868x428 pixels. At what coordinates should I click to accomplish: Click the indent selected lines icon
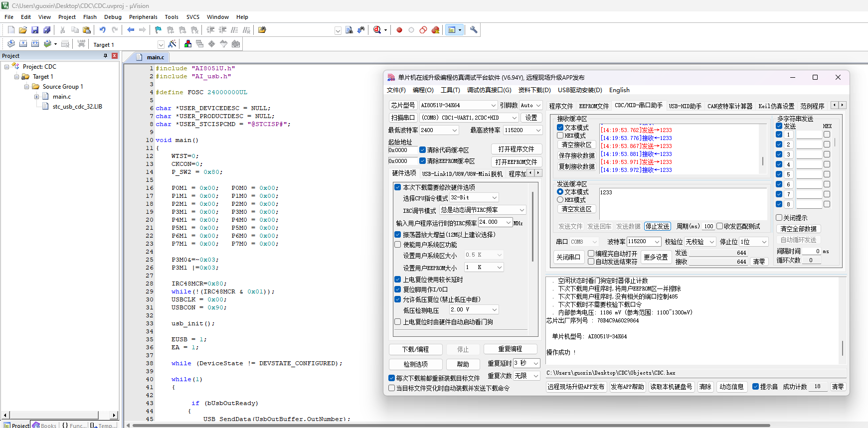click(x=210, y=30)
